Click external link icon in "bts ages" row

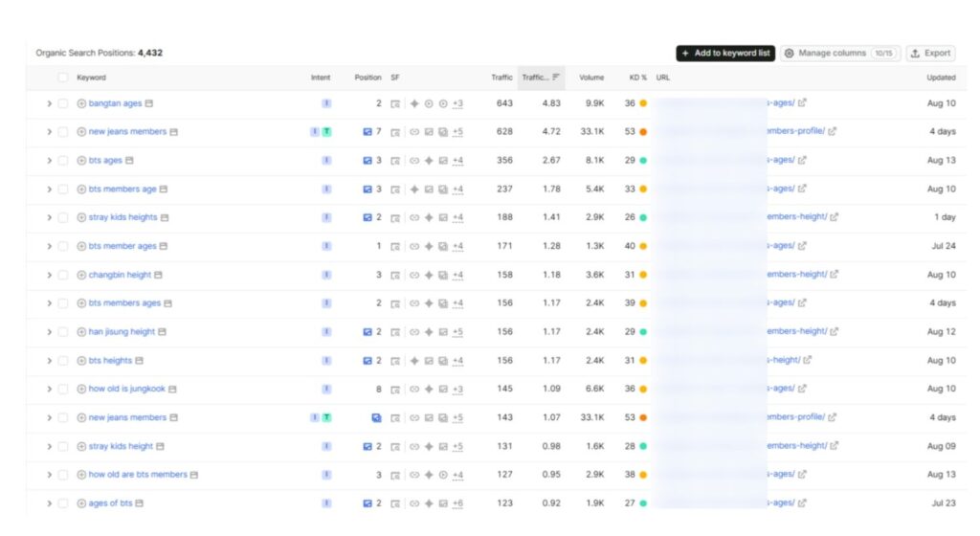point(803,161)
